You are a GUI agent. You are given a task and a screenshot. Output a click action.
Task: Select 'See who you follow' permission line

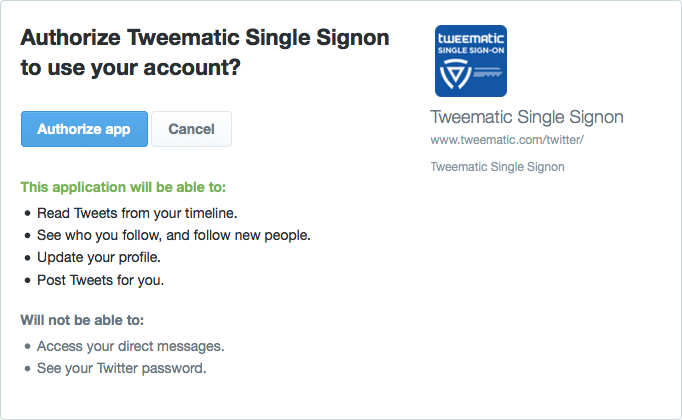coord(174,236)
